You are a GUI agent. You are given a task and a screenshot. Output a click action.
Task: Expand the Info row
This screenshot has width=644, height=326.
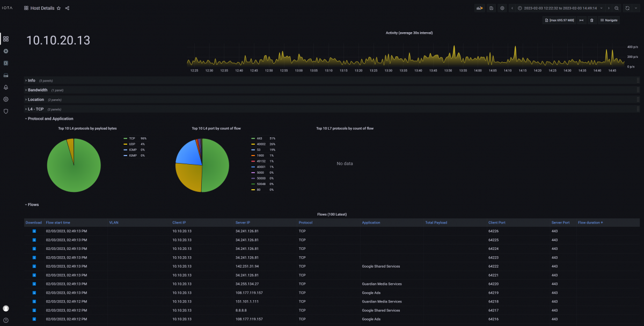(x=31, y=80)
